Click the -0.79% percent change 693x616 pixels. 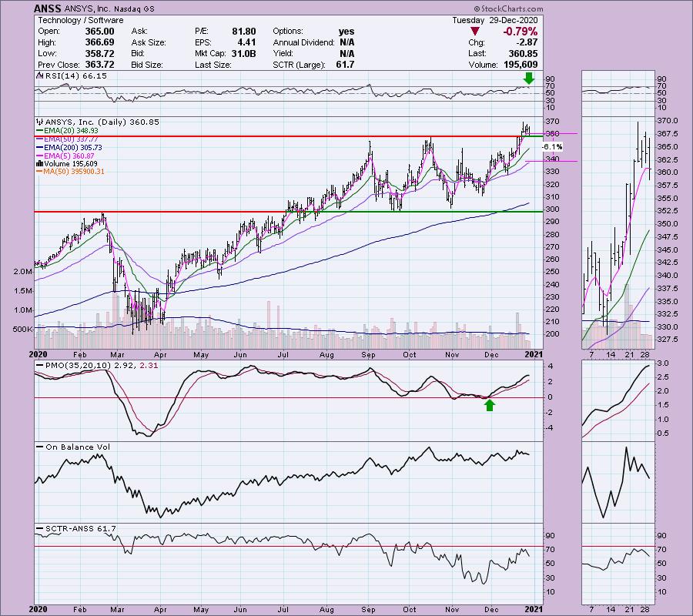coord(521,32)
